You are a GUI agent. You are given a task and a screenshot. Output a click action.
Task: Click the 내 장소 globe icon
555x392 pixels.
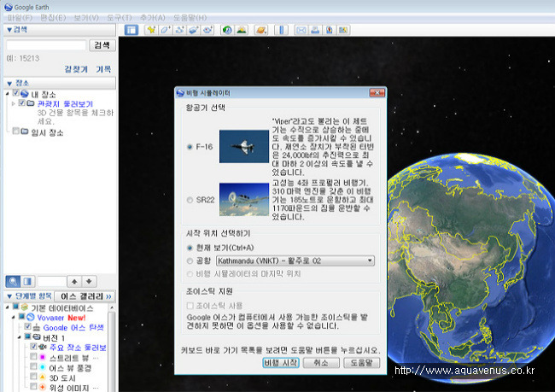pos(25,94)
